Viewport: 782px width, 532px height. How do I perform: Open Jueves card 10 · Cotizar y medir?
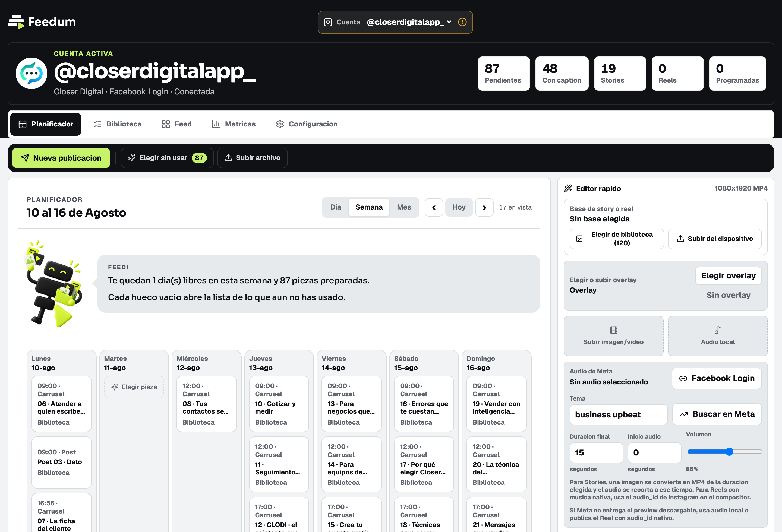(279, 404)
